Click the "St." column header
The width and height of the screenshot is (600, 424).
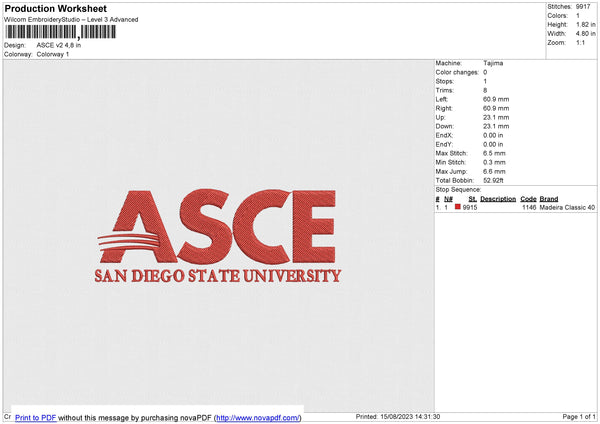click(473, 199)
